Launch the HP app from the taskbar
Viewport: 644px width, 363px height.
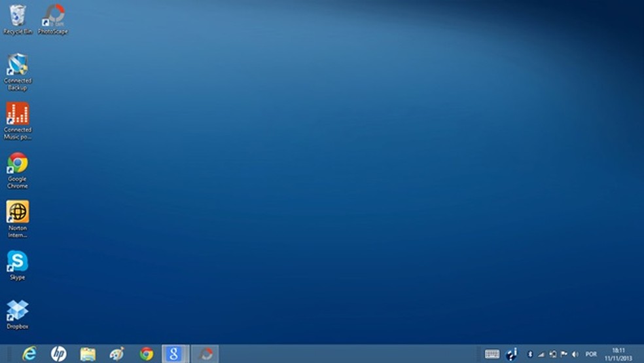pos(58,354)
